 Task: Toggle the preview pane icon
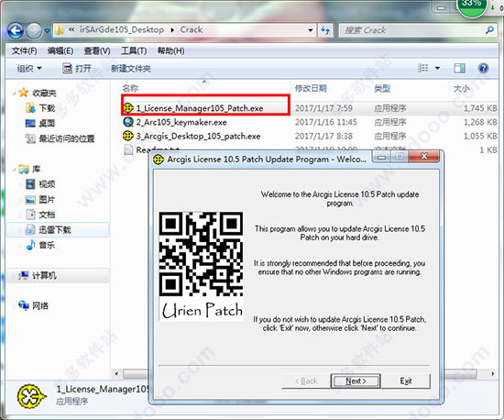[459, 68]
